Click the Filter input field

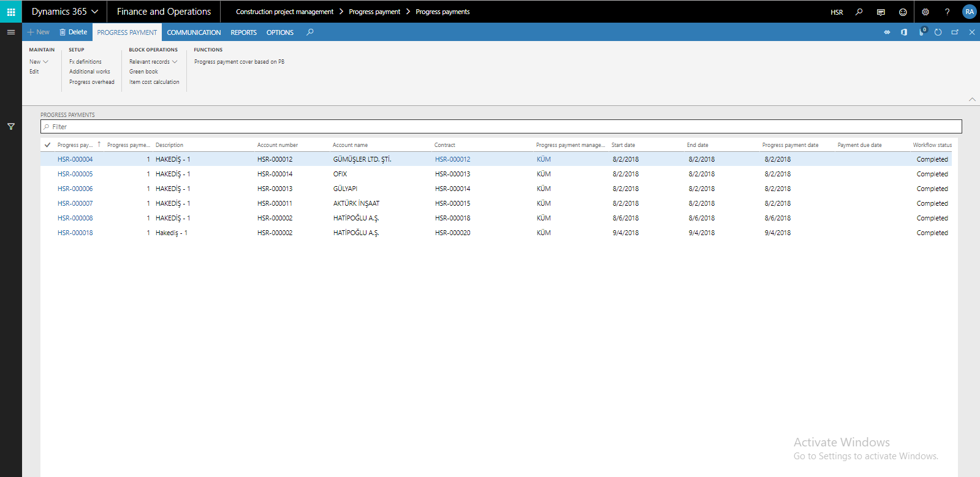click(x=501, y=127)
